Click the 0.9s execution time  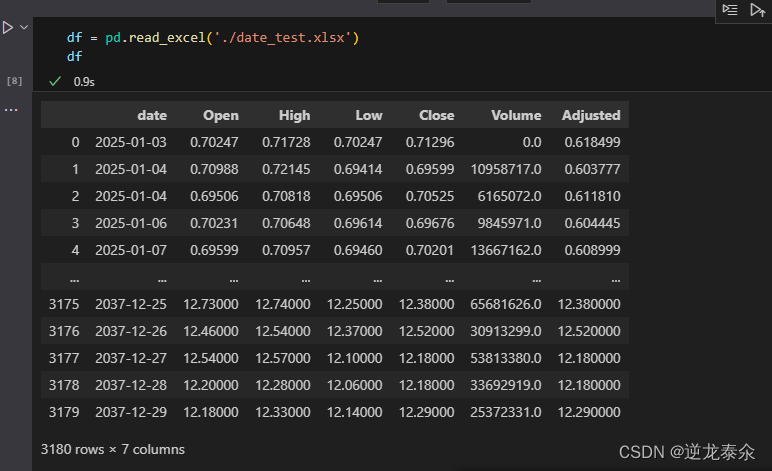(84, 82)
